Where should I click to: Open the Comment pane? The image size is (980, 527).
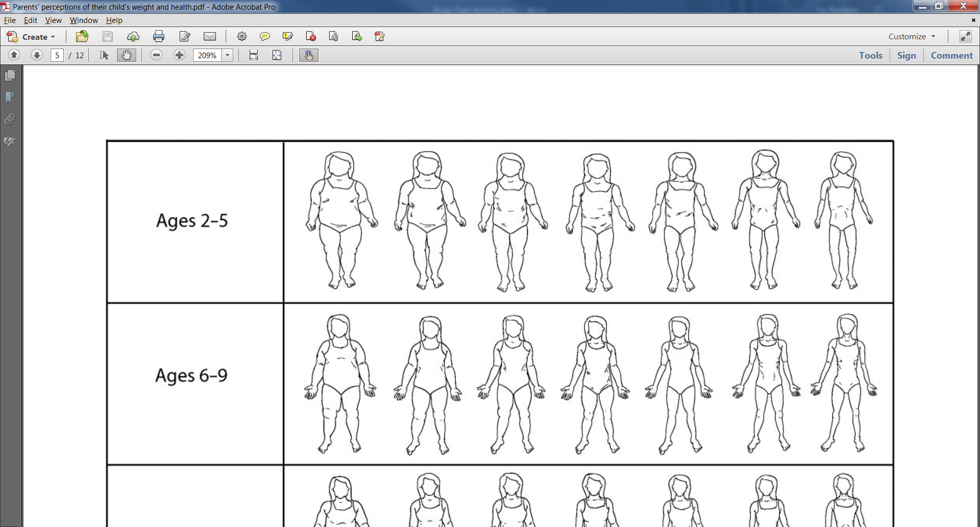[952, 55]
